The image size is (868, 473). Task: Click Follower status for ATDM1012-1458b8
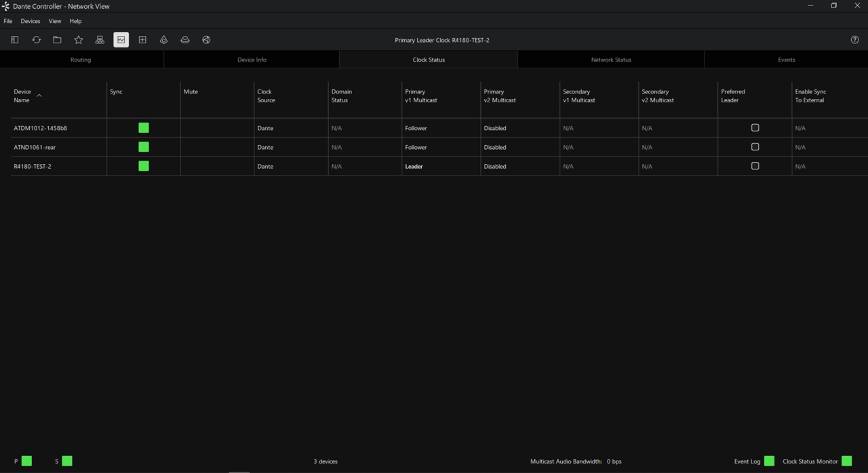pyautogui.click(x=416, y=128)
